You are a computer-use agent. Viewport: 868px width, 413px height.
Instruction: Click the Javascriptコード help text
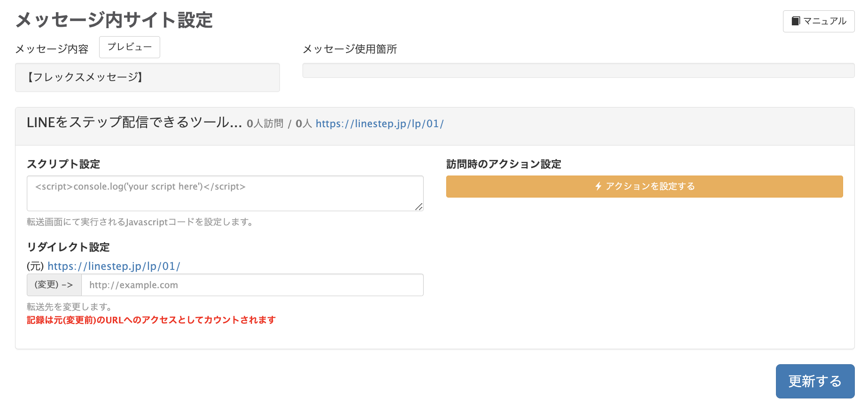pos(140,222)
